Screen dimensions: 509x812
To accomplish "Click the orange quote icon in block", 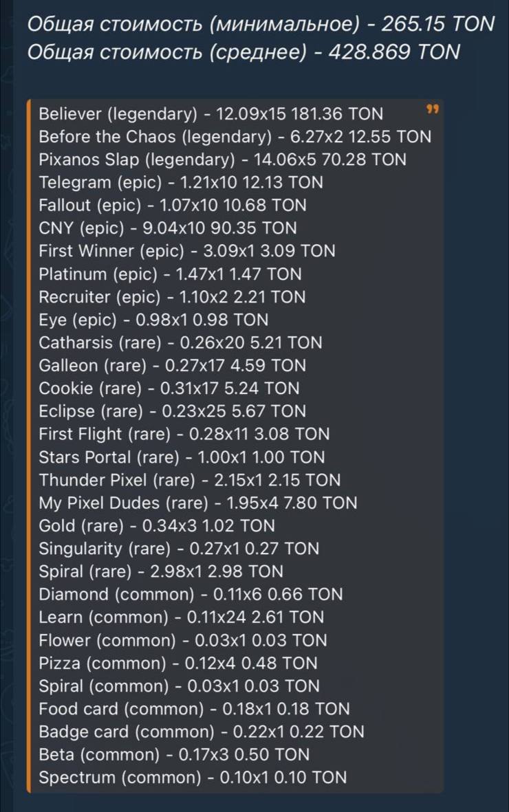I will 432,109.
